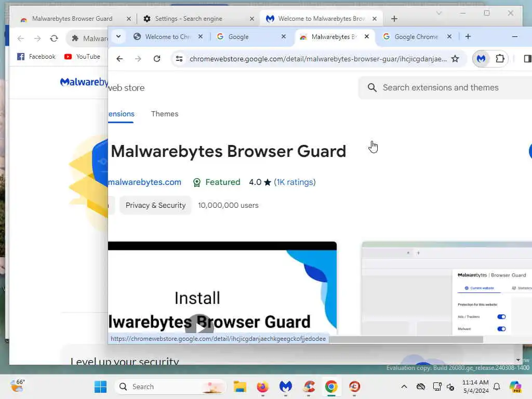Screen dimensions: 532x399
Task: Open the Windows Start menu
Action: [100, 387]
